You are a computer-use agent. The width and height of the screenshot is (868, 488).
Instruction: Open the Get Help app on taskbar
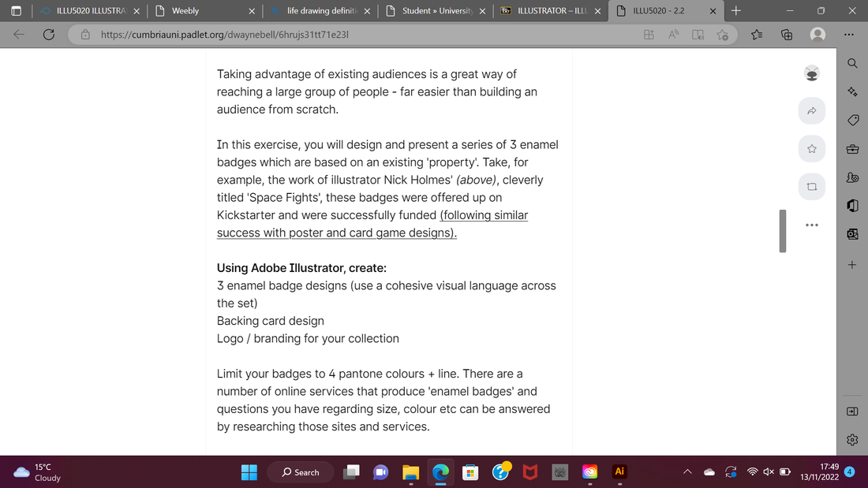pyautogui.click(x=501, y=471)
